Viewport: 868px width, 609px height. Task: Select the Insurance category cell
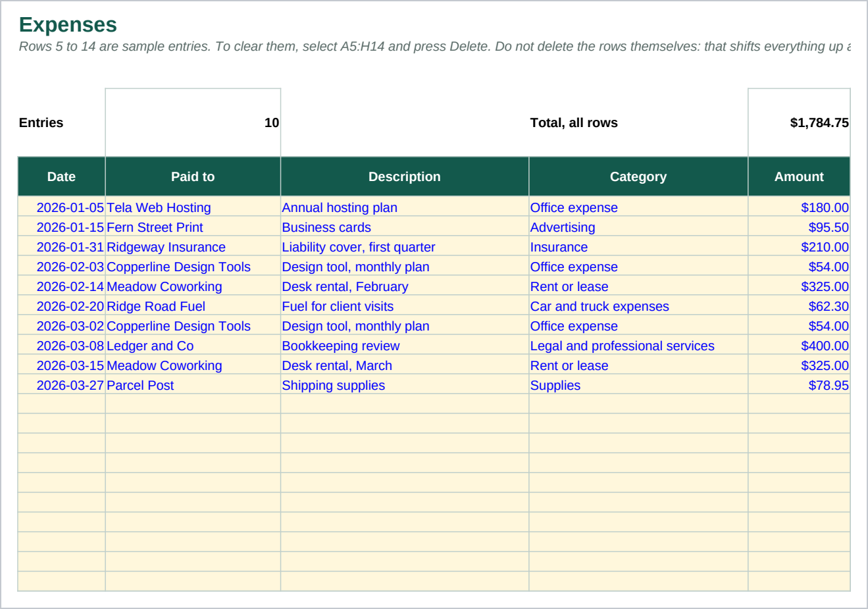[x=638, y=247]
